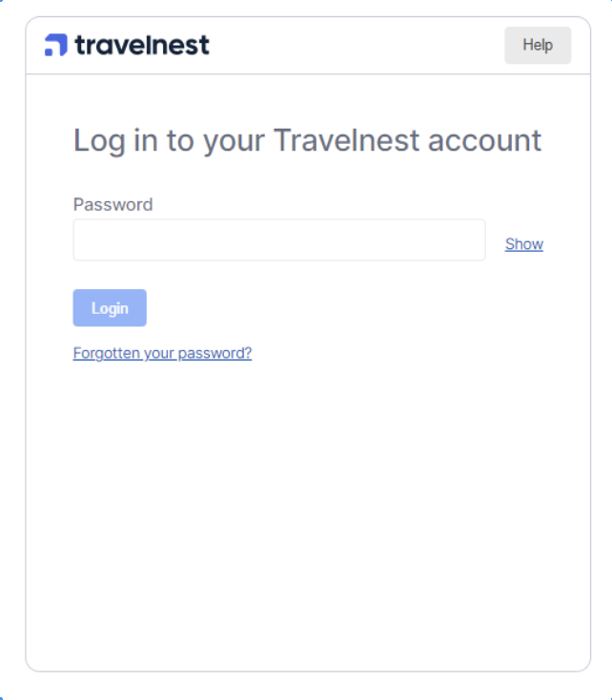Focus the empty password text box

[x=279, y=240]
